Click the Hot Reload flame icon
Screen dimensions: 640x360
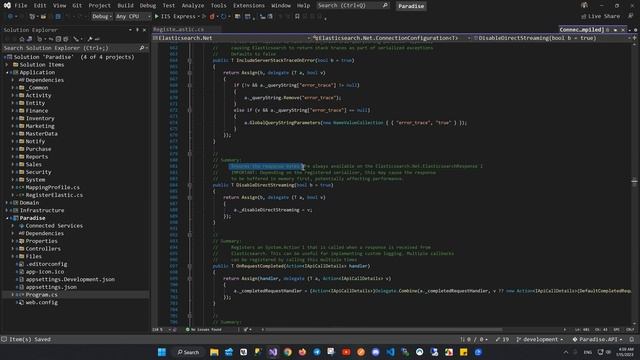212,16
